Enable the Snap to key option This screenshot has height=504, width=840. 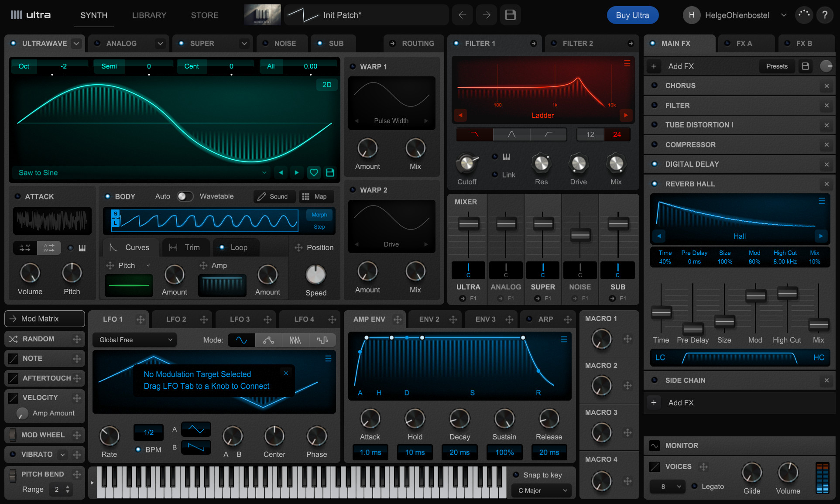click(516, 475)
